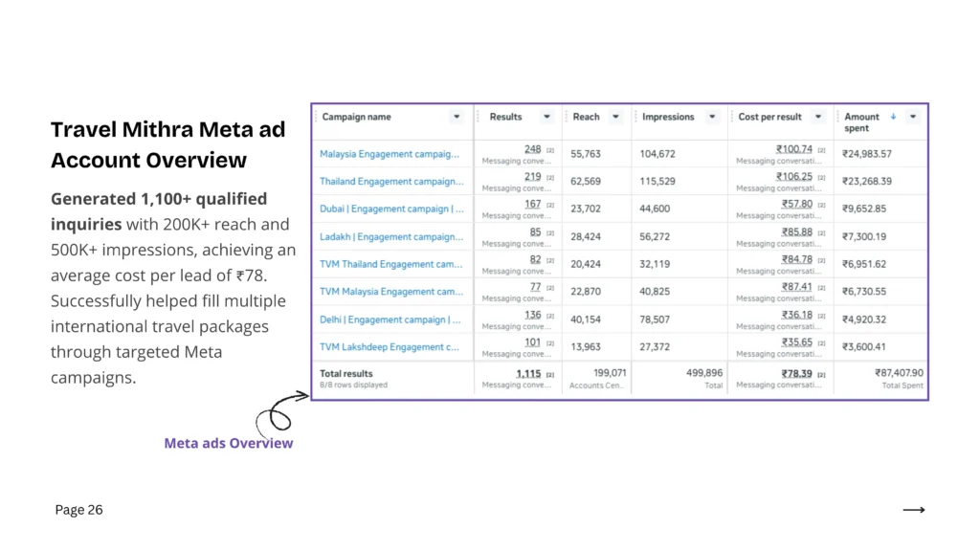The width and height of the screenshot is (980, 551).
Task: Open the Reach column dropdown arrow
Action: point(615,117)
